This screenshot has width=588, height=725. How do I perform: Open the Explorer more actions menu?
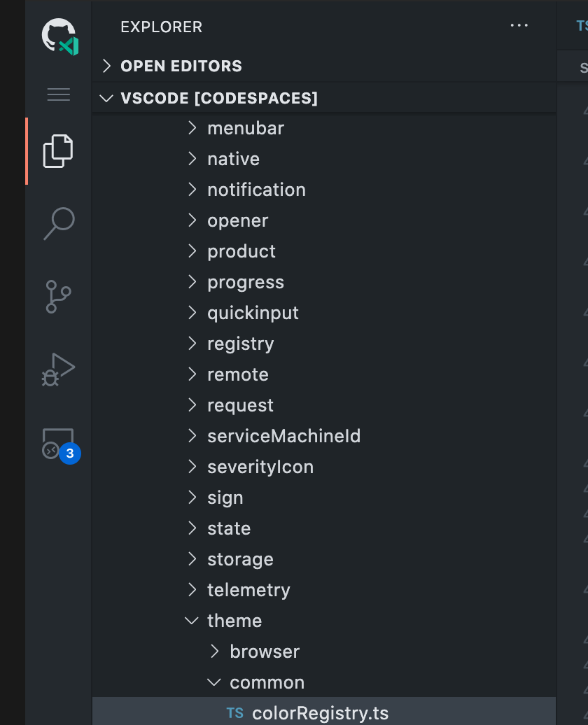click(519, 25)
